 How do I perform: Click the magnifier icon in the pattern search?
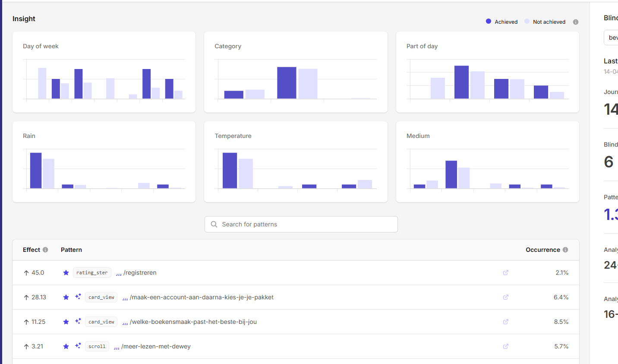coord(214,224)
